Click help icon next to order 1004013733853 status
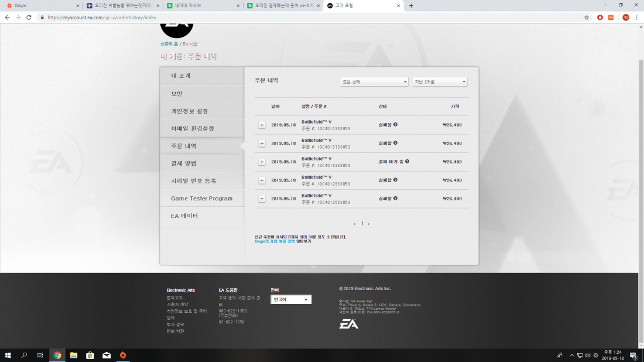Image resolution: width=644 pixels, height=362 pixels. (396, 143)
